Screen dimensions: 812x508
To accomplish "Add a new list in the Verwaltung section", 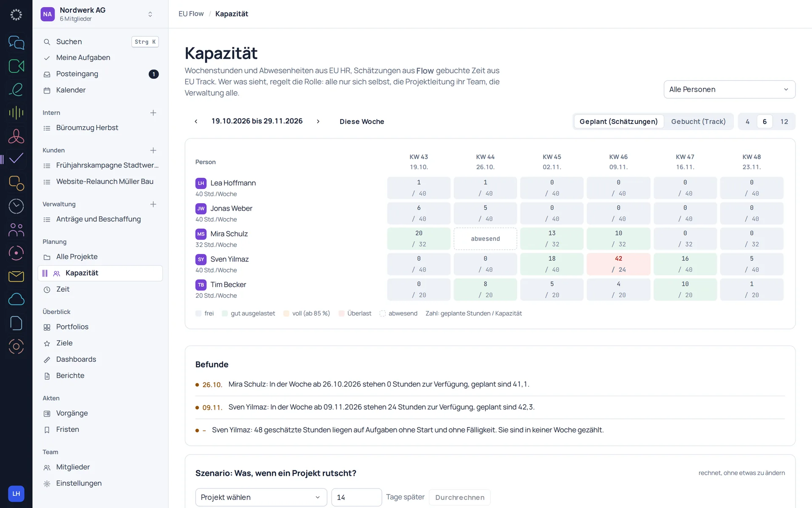I will (153, 204).
